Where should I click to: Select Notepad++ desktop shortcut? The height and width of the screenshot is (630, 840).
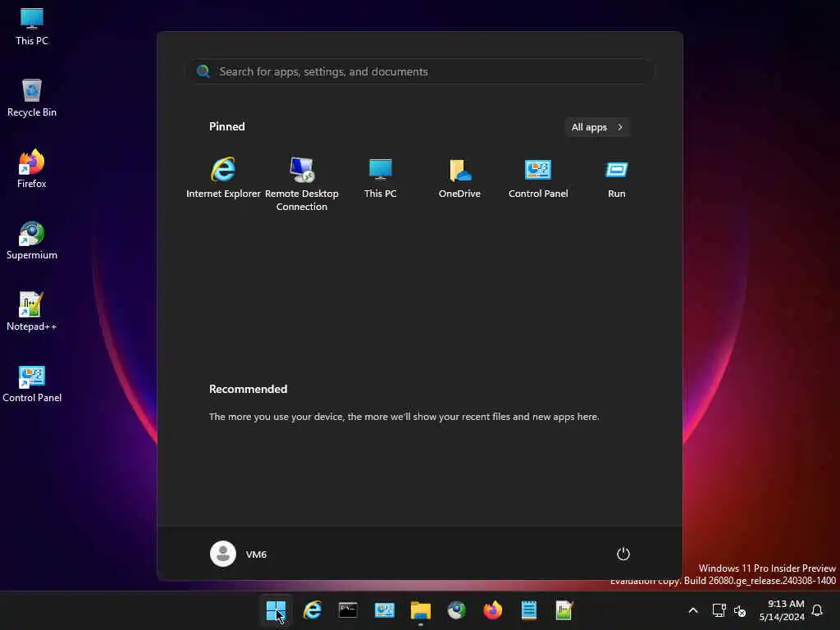pyautogui.click(x=32, y=312)
